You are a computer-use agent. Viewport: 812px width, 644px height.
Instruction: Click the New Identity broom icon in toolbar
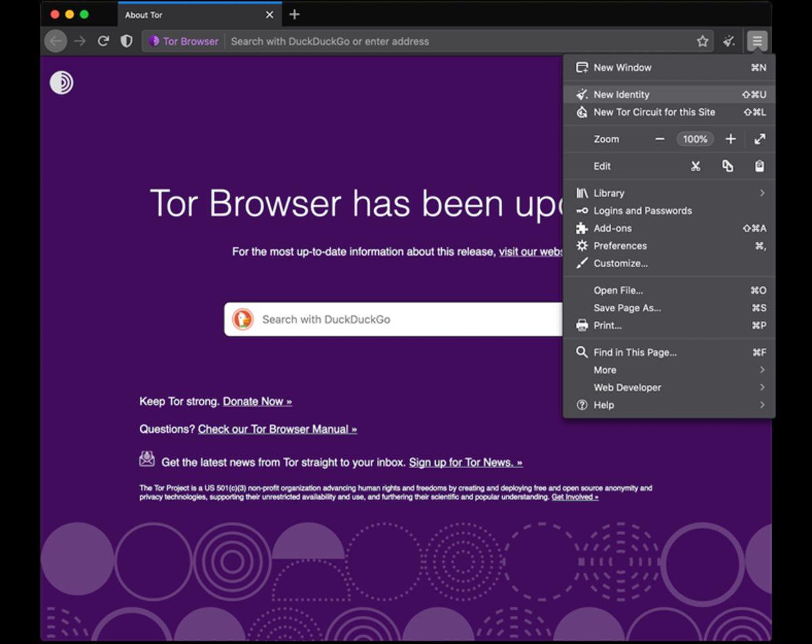(x=729, y=41)
